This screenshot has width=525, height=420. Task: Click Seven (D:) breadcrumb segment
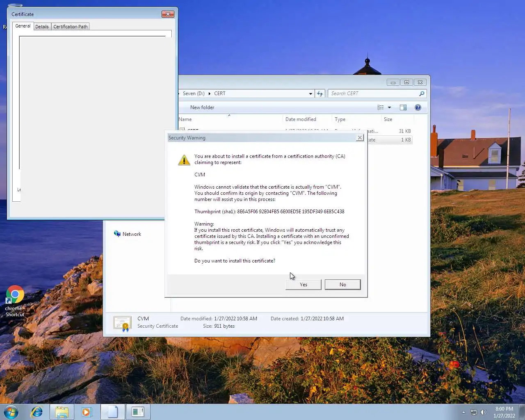(194, 94)
